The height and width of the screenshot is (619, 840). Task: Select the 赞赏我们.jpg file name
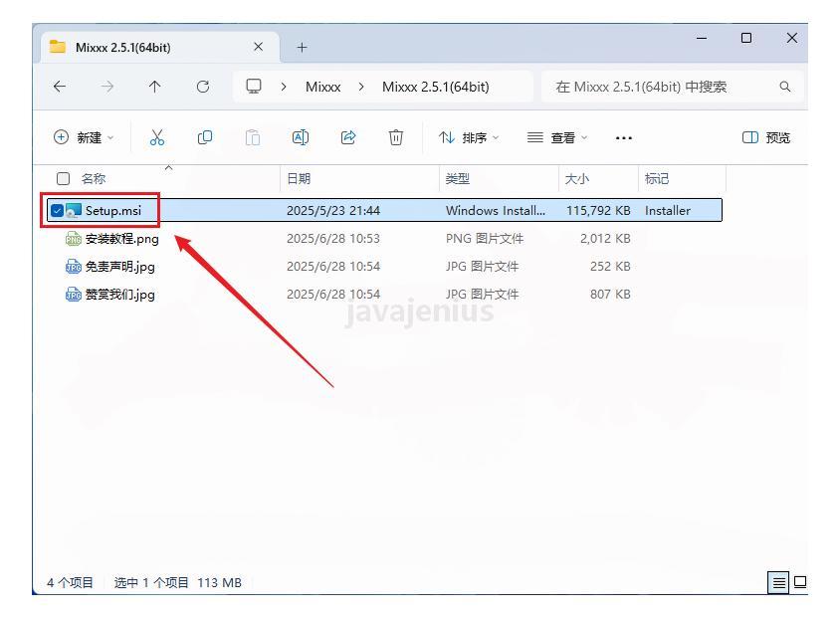120,295
